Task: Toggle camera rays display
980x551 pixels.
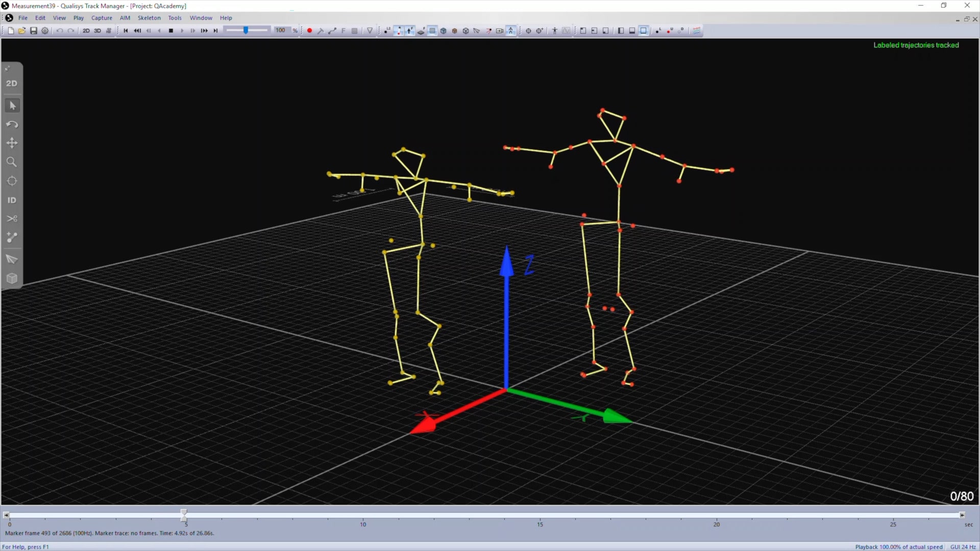Action: click(x=488, y=31)
